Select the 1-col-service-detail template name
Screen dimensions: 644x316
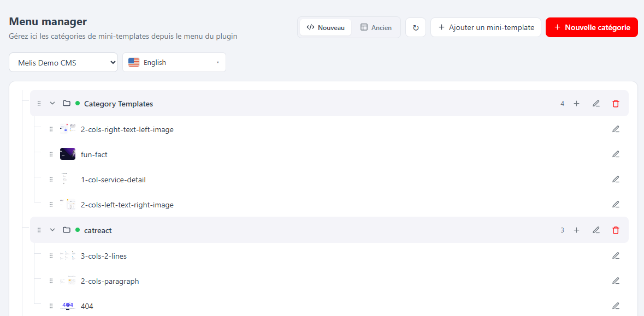(114, 180)
